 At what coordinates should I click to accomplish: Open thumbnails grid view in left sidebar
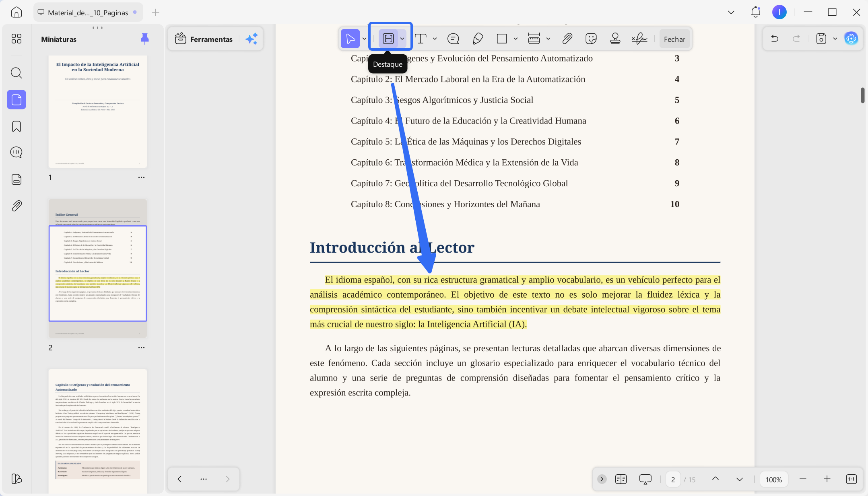(x=16, y=39)
